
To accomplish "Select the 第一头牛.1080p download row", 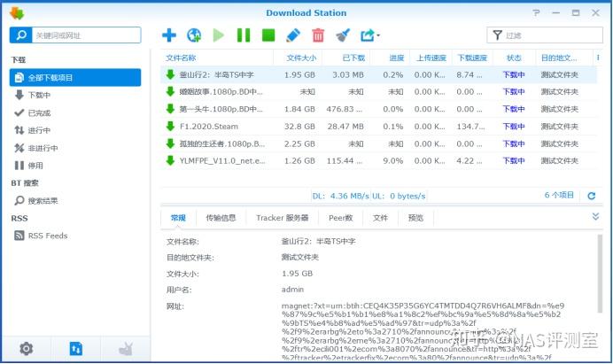I will pos(378,109).
